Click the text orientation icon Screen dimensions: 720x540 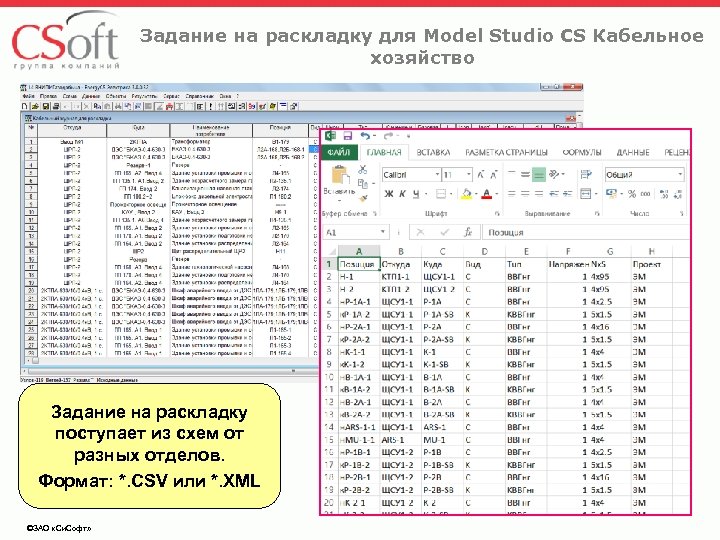pos(554,174)
